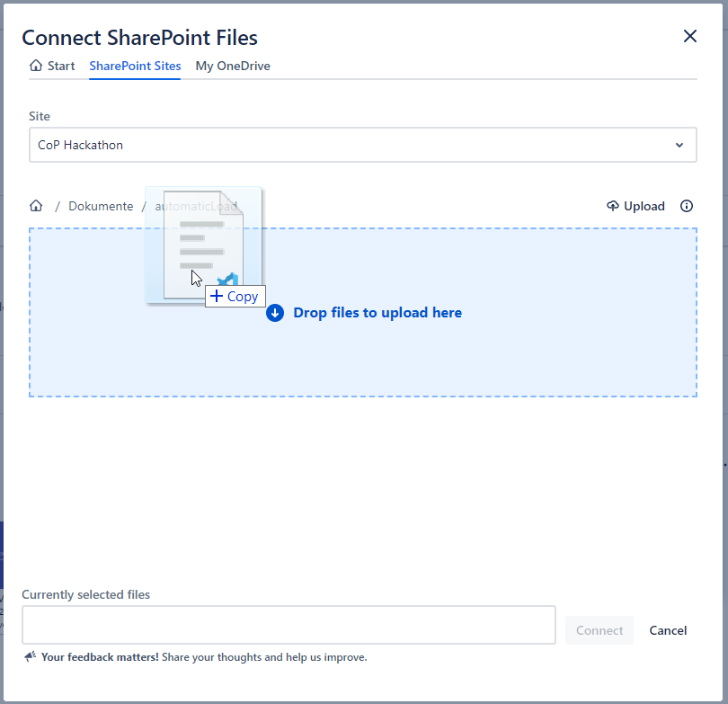Click the Drop files to upload here text
Screen dimensions: 728x704
coord(377,313)
